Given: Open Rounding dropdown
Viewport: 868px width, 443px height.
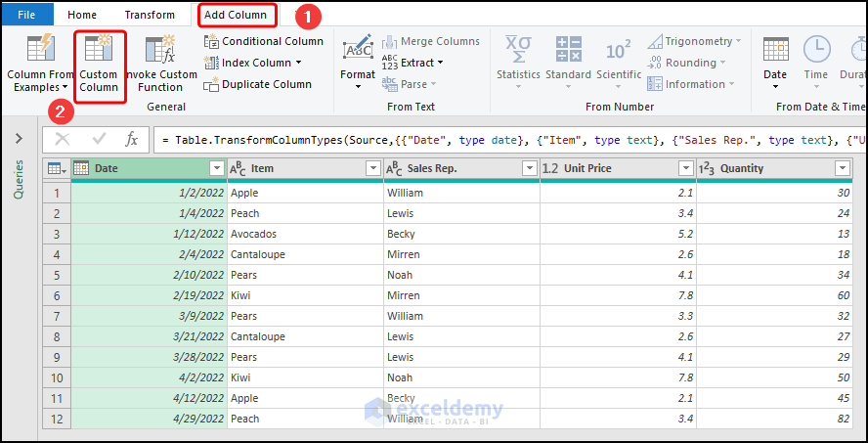Looking at the screenshot, I should 687,63.
